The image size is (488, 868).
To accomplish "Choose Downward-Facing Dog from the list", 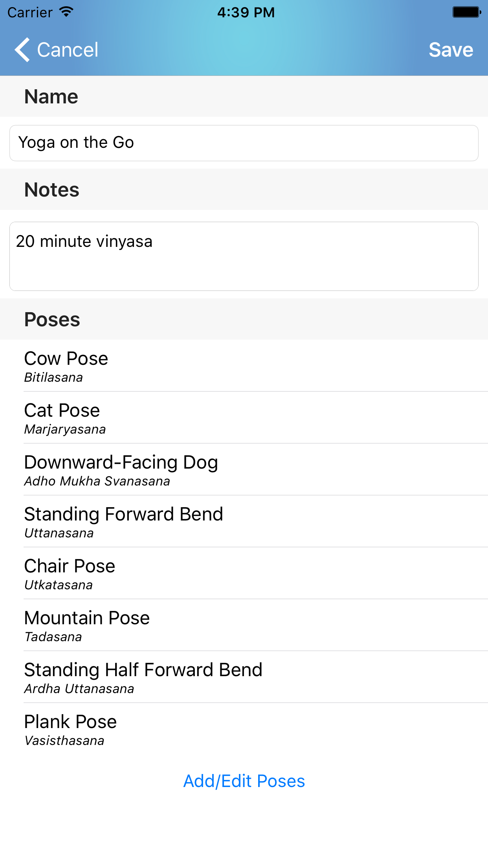I will [x=244, y=470].
